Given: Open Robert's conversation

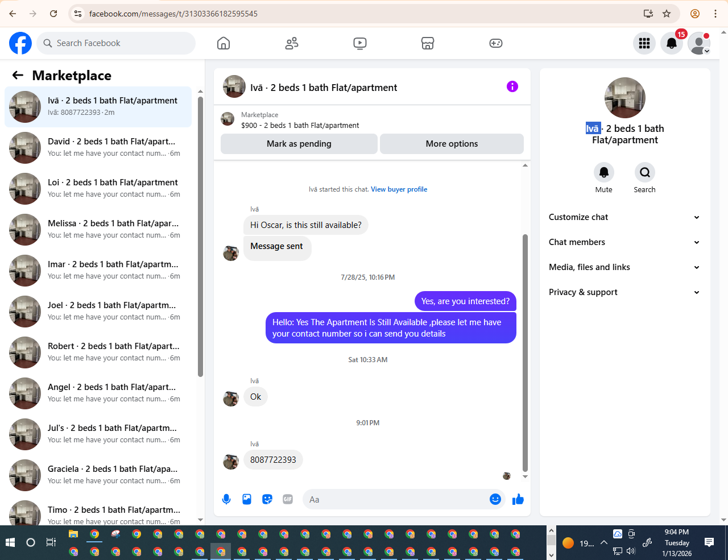Looking at the screenshot, I should pos(98,352).
